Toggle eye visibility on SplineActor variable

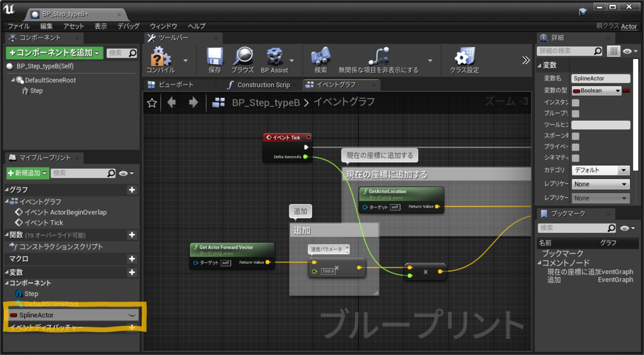click(x=132, y=315)
